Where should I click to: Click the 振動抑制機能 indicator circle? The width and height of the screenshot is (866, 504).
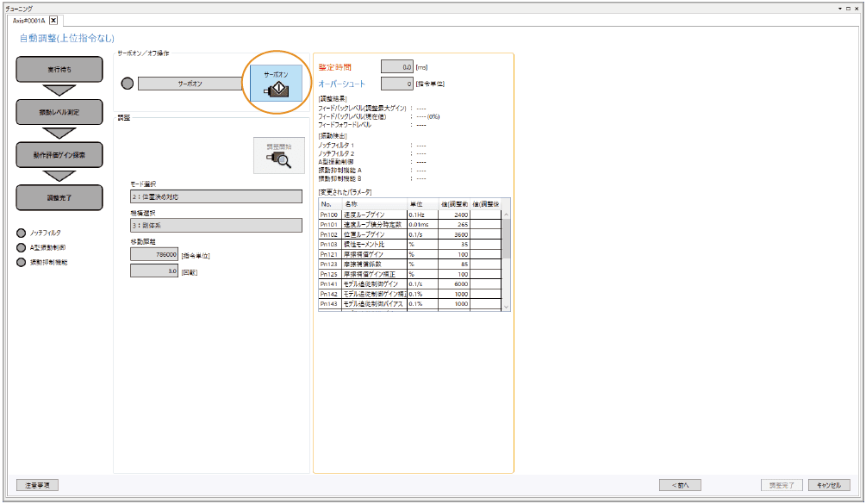21,262
